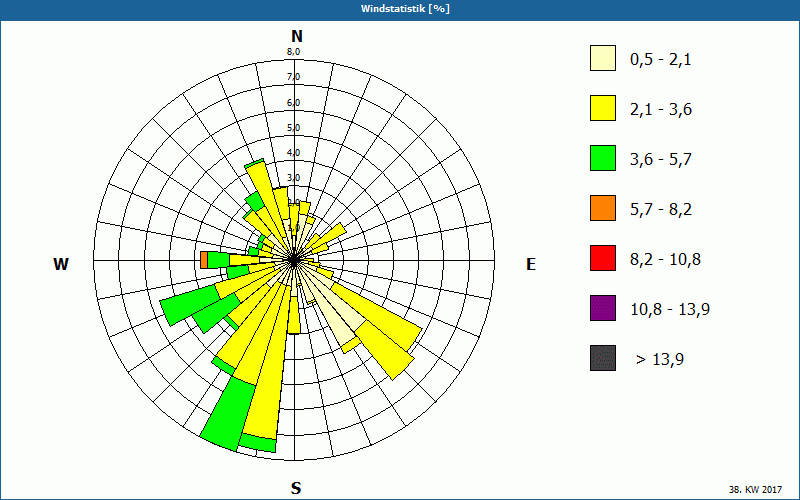Image resolution: width=800 pixels, height=500 pixels.
Task: Click the '6,0' radial axis label
Action: 293,103
